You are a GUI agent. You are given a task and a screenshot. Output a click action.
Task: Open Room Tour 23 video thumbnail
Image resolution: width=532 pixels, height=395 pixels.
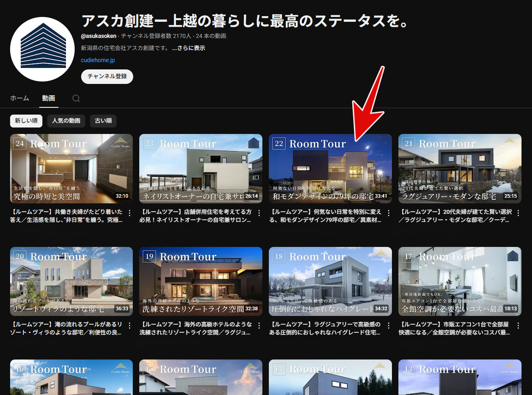click(x=201, y=169)
